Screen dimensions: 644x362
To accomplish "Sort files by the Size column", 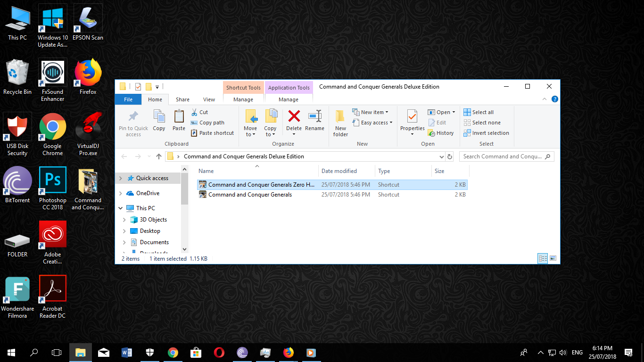I will (450, 171).
